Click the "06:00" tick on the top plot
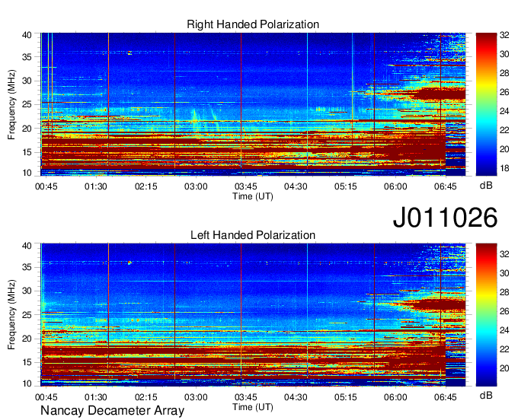Screen dimensions: 518x420 coord(395,186)
